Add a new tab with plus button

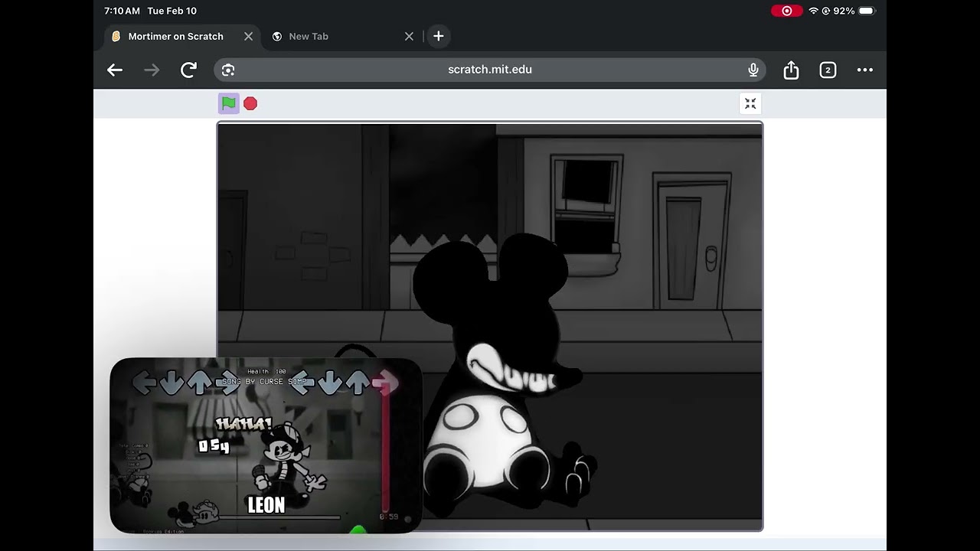click(438, 36)
